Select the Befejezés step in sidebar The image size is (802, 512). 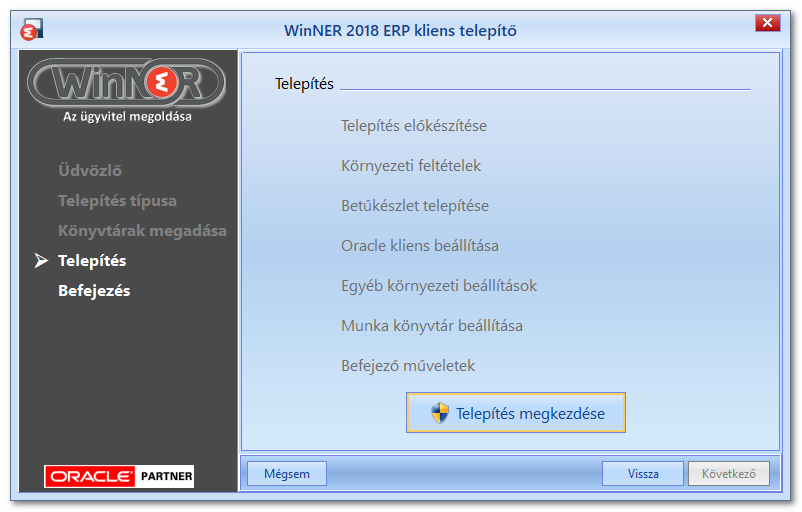point(94,291)
